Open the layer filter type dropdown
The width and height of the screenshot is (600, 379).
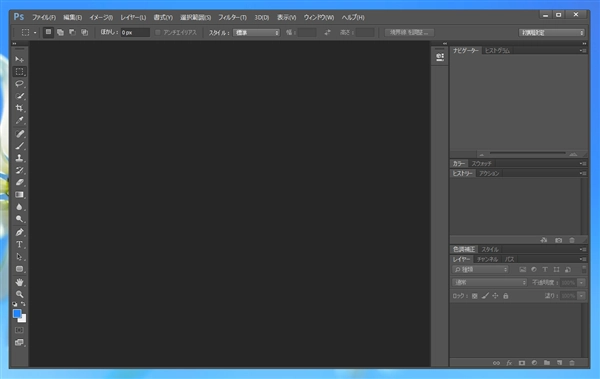point(480,270)
